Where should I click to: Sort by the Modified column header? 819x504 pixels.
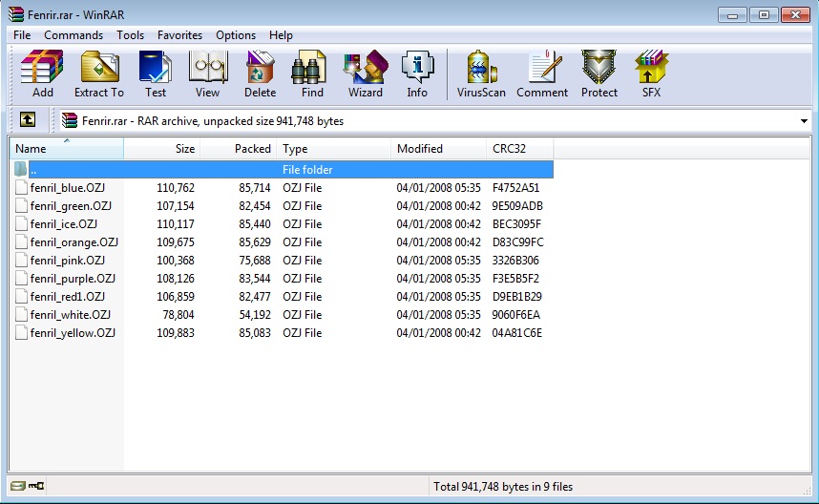(439, 149)
